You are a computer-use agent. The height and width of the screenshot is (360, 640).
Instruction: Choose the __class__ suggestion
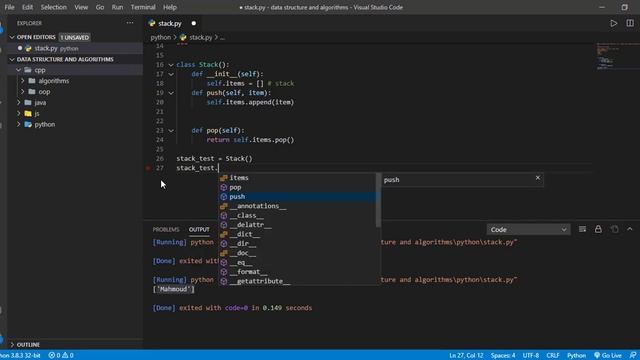(x=297, y=215)
